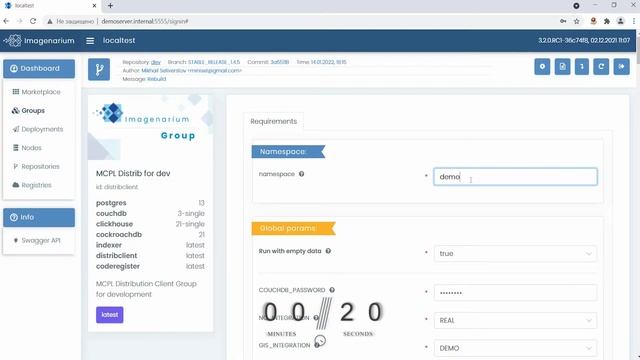Screen dimensions: 640x360
Task: Click the not-secure warning icon in address bar
Action: [x=50, y=21]
